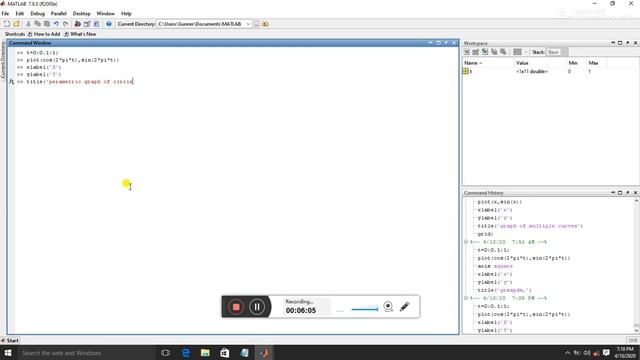The image size is (640, 360).
Task: Open file using toolbar folder icon
Action: point(16,24)
